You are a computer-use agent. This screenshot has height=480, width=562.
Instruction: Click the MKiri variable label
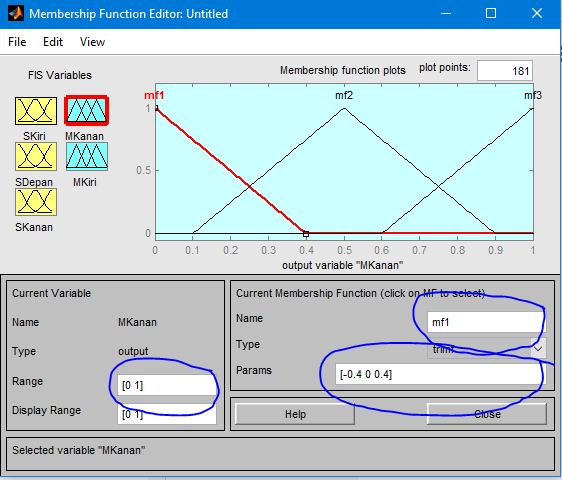85,182
